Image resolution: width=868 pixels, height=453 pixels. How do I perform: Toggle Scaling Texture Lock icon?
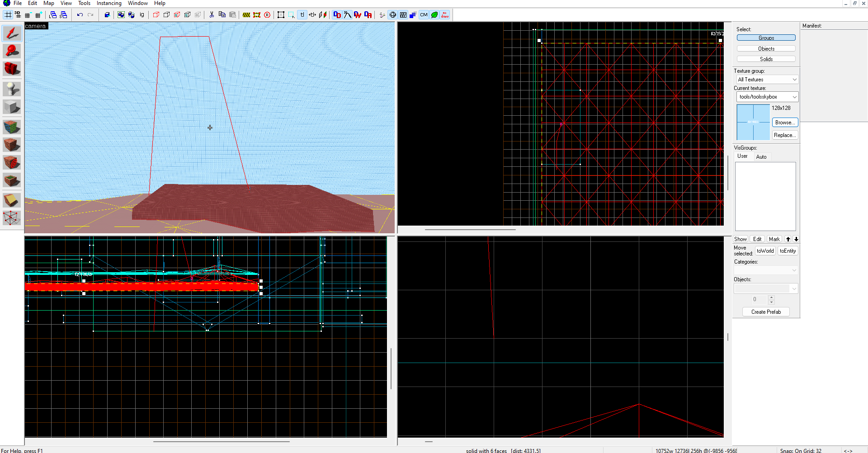(312, 15)
